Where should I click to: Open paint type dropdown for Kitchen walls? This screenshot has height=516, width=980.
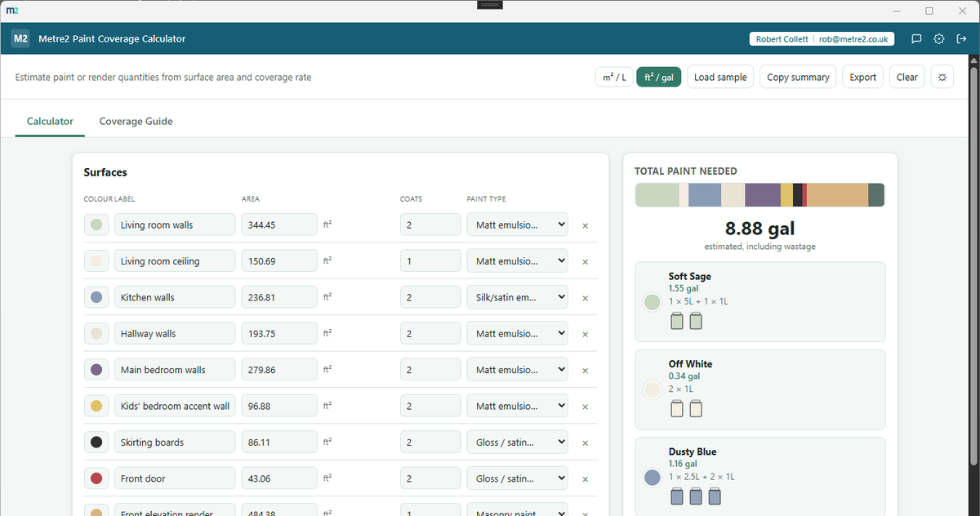[x=517, y=297]
